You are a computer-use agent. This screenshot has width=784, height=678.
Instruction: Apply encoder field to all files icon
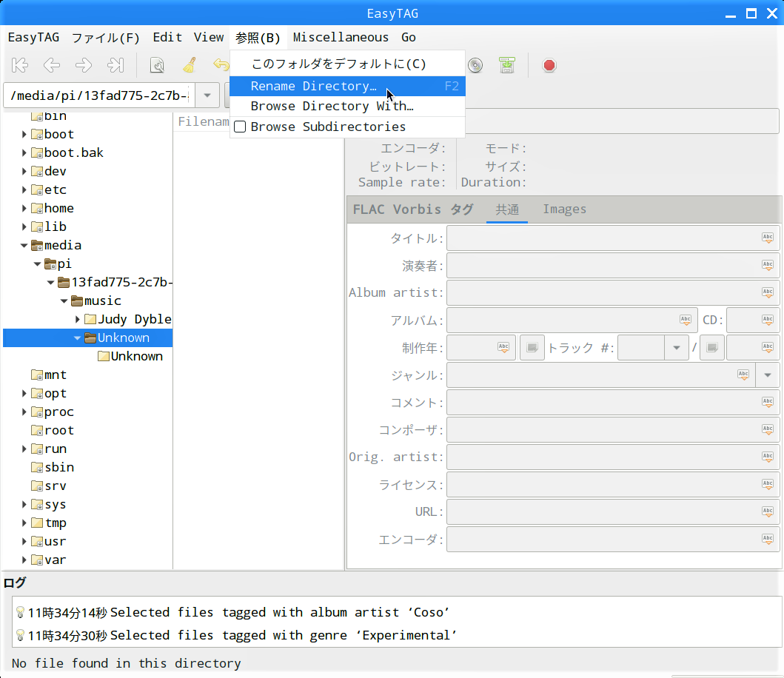[768, 539]
